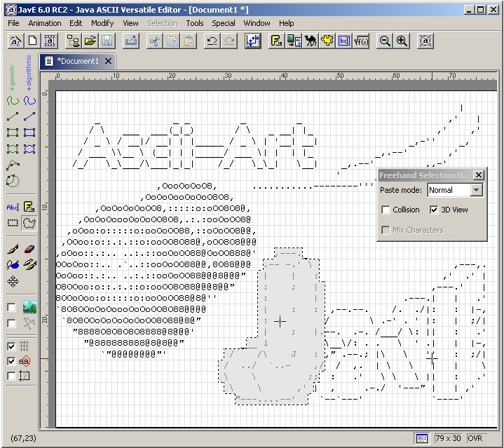Click the New Document toolbar icon
504x448 pixels.
(32, 41)
